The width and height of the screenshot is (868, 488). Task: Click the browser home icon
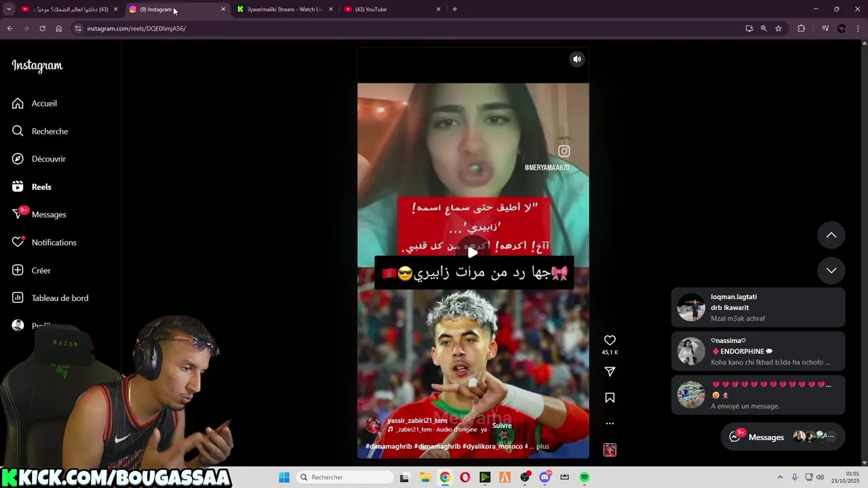coord(58,28)
